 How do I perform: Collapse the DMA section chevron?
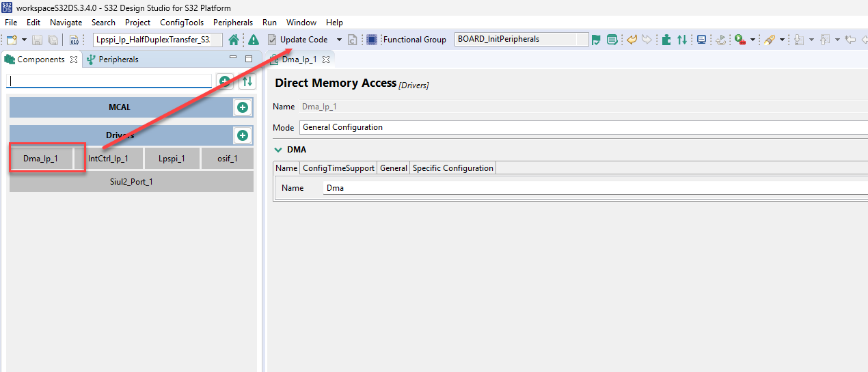(x=278, y=150)
